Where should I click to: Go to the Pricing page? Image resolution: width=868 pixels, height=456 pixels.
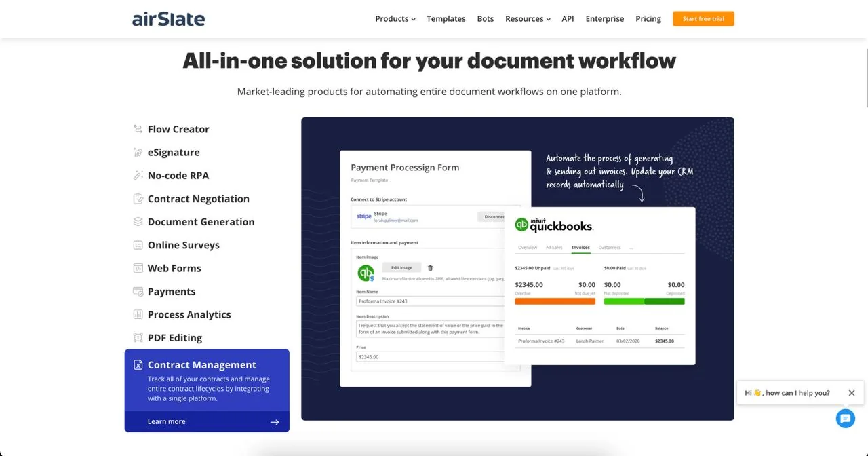(x=648, y=19)
